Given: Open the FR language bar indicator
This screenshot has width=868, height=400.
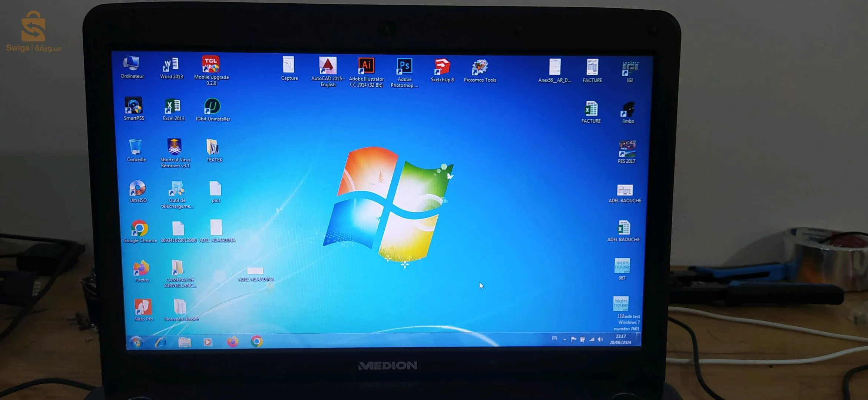Looking at the screenshot, I should pos(554,338).
